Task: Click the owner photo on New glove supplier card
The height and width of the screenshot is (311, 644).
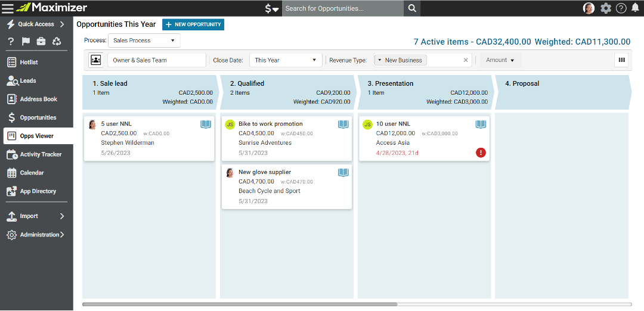Action: [230, 173]
